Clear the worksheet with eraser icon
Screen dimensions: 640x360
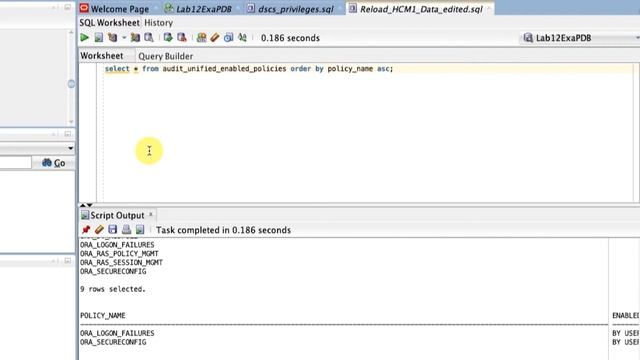tap(215, 38)
